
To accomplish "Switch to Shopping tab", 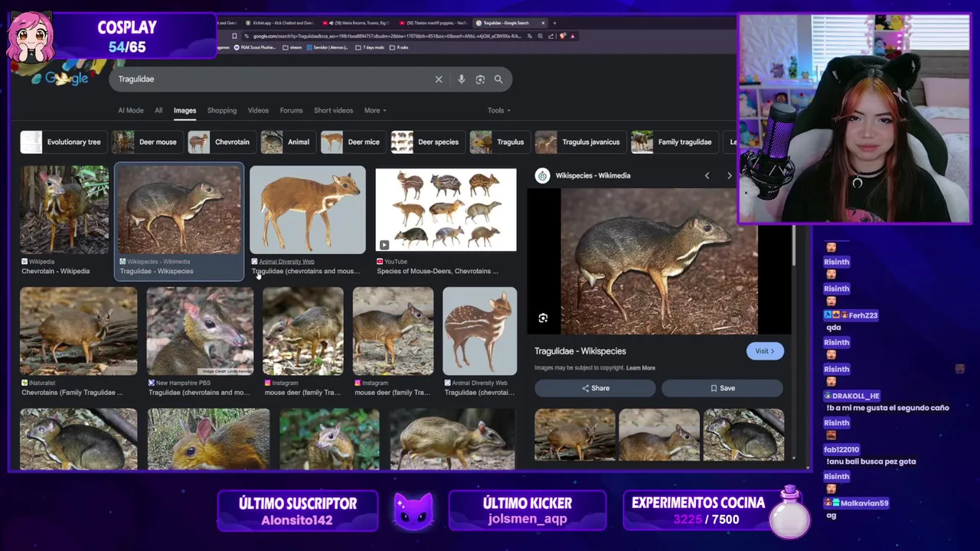I will click(x=222, y=110).
